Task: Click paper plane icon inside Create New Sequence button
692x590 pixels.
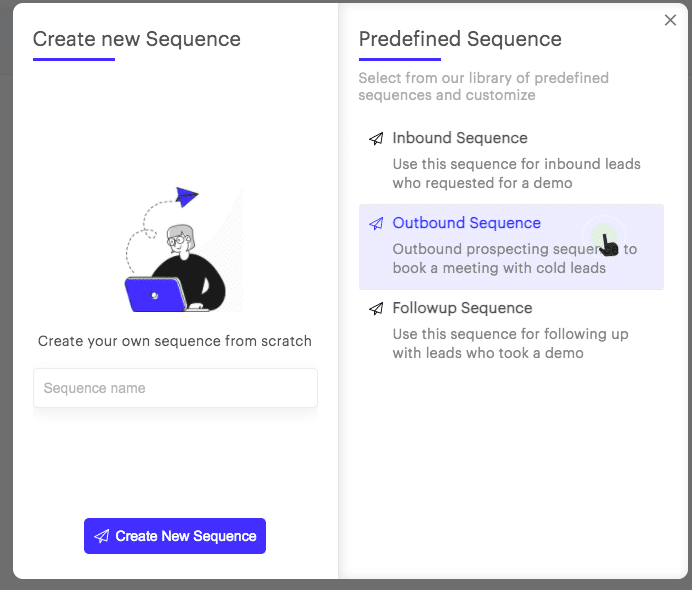Action: click(x=102, y=536)
